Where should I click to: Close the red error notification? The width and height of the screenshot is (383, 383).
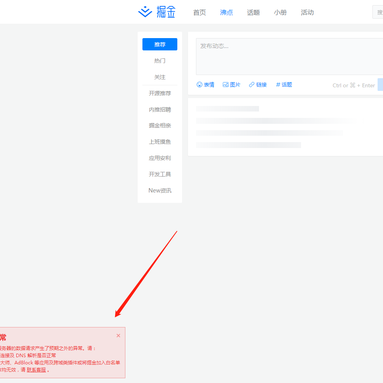(x=118, y=336)
